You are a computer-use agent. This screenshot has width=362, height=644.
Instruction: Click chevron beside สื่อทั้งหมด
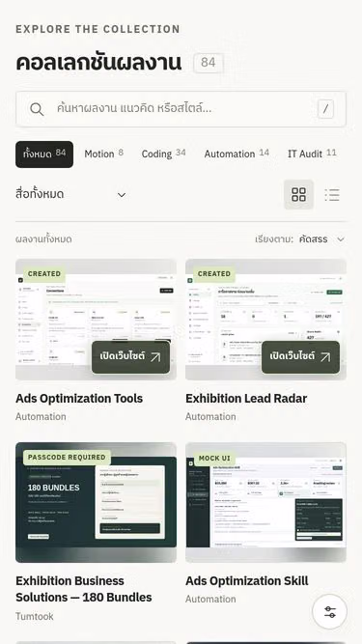(x=122, y=195)
